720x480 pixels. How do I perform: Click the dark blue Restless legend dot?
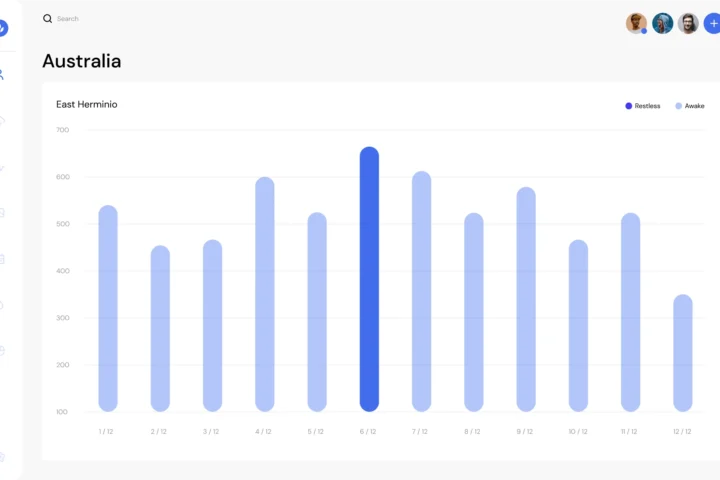coord(629,106)
